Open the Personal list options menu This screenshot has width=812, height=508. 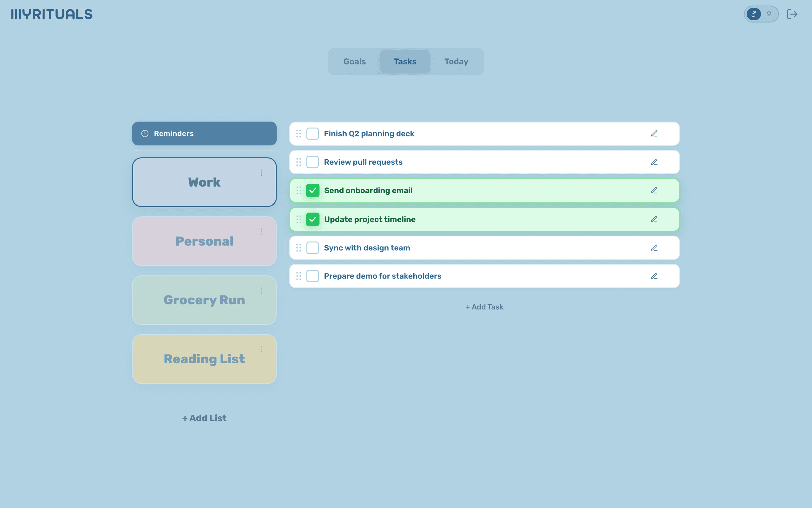pos(262,231)
